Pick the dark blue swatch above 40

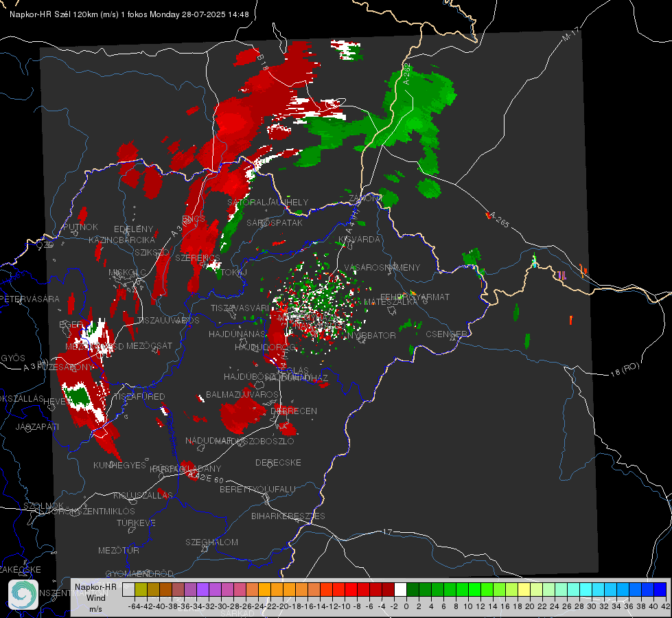pyautogui.click(x=660, y=589)
